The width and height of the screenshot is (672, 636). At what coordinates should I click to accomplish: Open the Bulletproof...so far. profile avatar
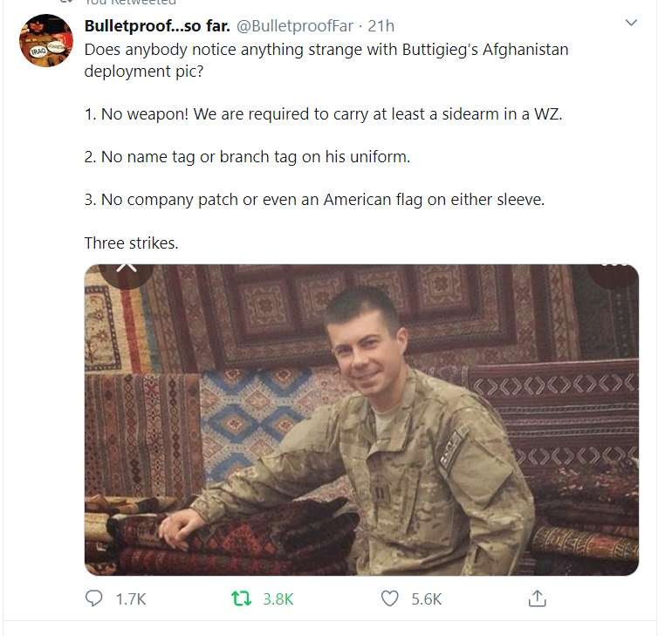46,40
